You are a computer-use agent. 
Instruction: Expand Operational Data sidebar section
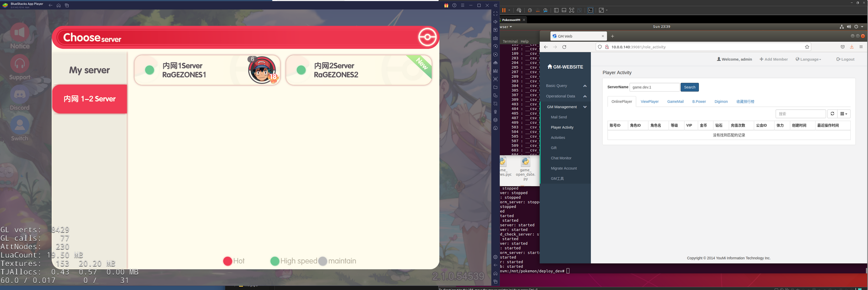point(565,96)
